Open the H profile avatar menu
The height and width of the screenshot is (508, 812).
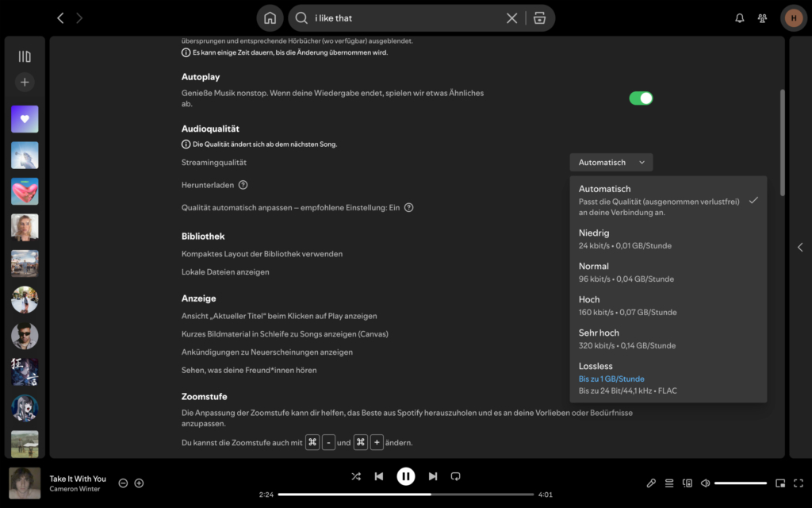pyautogui.click(x=793, y=17)
